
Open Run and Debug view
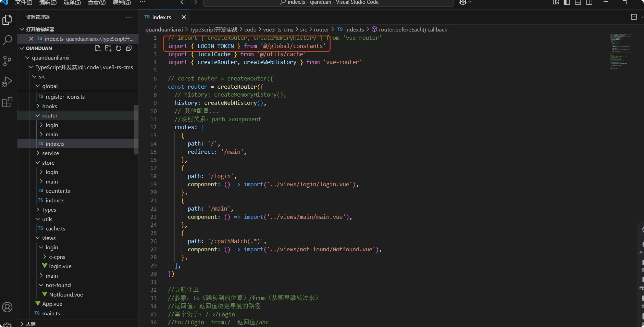coord(7,81)
